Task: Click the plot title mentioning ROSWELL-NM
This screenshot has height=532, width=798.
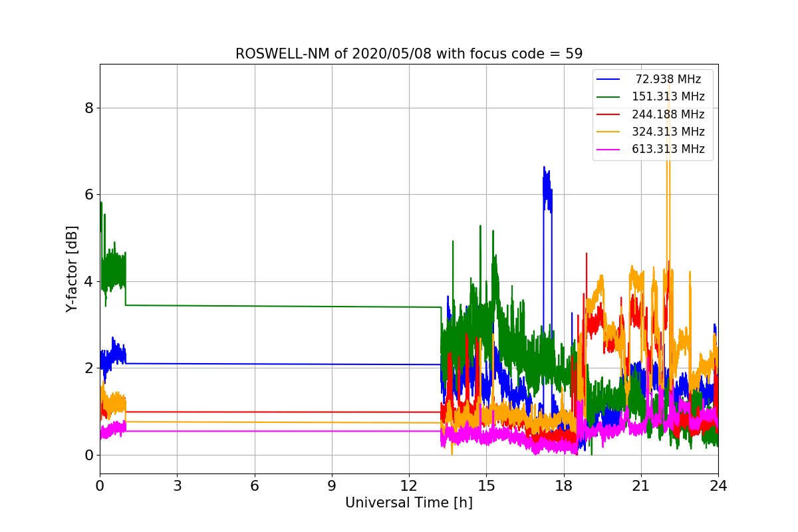Action: [409, 54]
